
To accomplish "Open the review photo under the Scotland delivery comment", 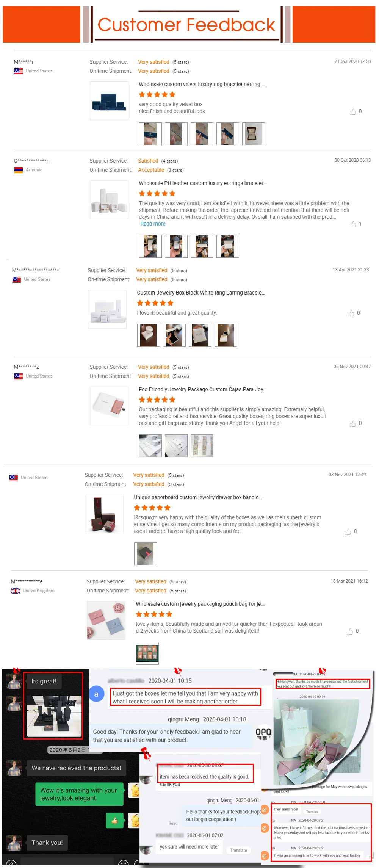I will pyautogui.click(x=147, y=653).
